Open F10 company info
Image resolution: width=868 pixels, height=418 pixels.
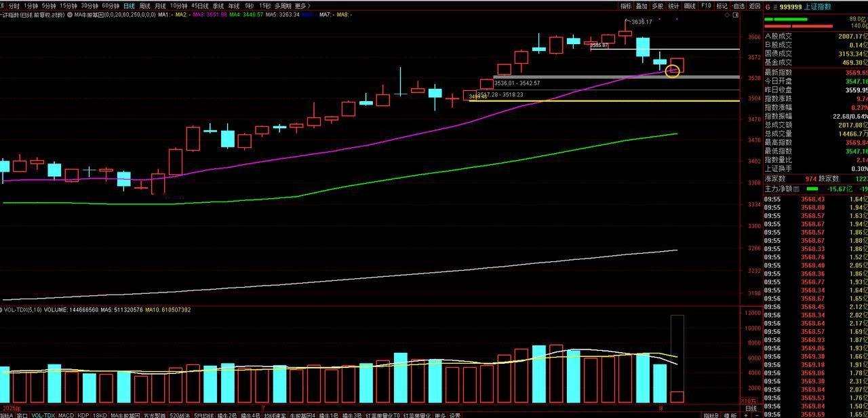[x=706, y=5]
